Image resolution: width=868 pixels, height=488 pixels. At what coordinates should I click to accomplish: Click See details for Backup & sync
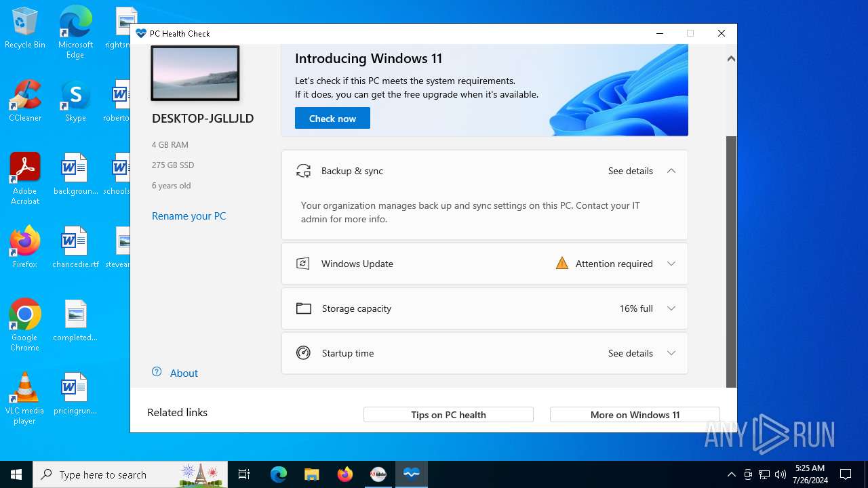(x=631, y=171)
